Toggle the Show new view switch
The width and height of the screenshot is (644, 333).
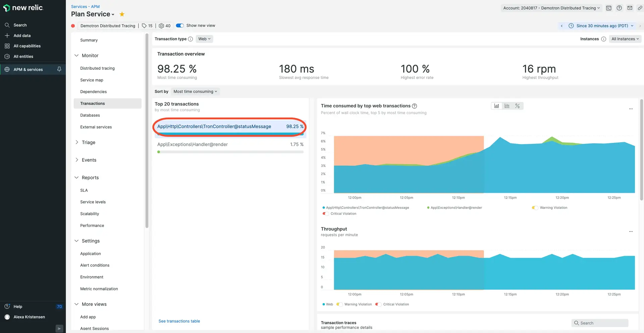[x=180, y=25]
